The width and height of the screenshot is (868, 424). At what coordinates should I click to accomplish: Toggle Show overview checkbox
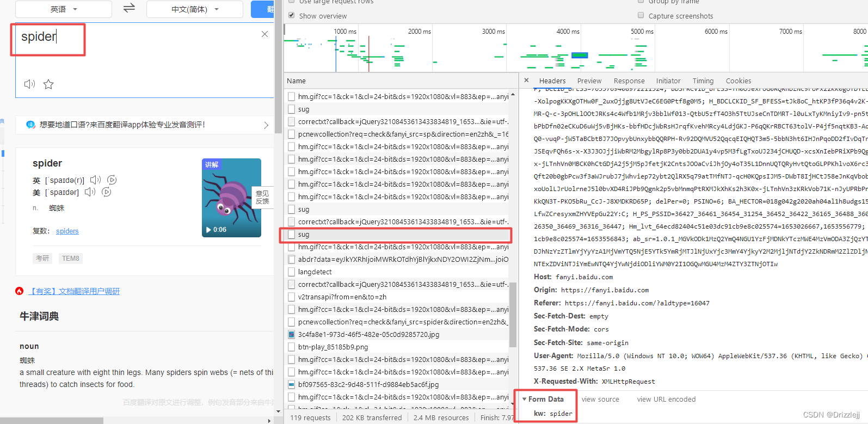pyautogui.click(x=292, y=16)
